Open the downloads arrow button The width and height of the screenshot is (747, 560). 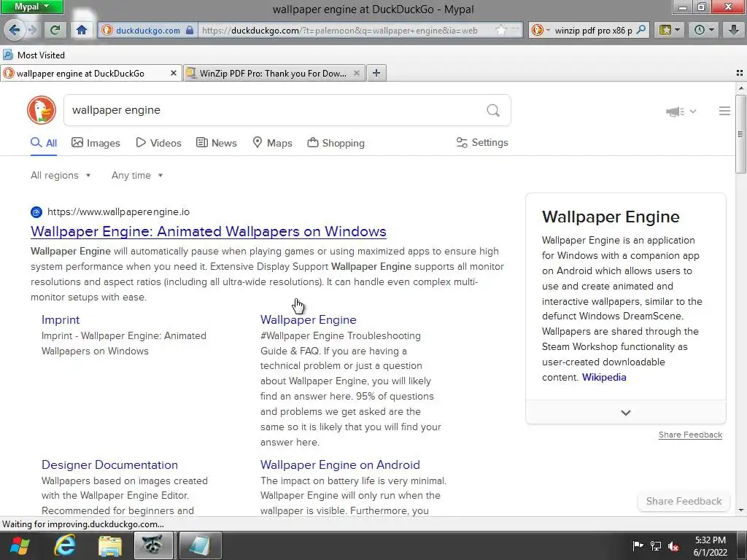click(734, 30)
